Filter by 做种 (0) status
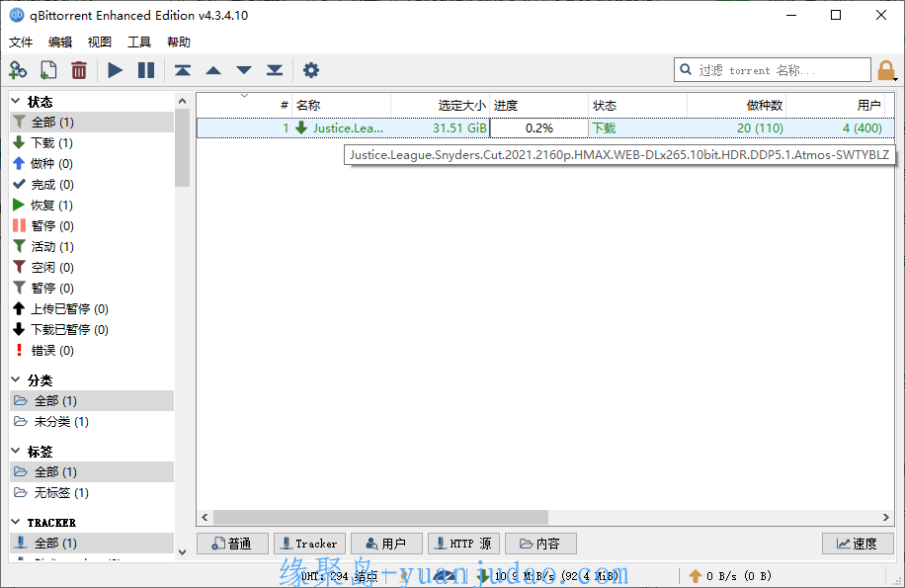The image size is (905, 588). [92, 163]
